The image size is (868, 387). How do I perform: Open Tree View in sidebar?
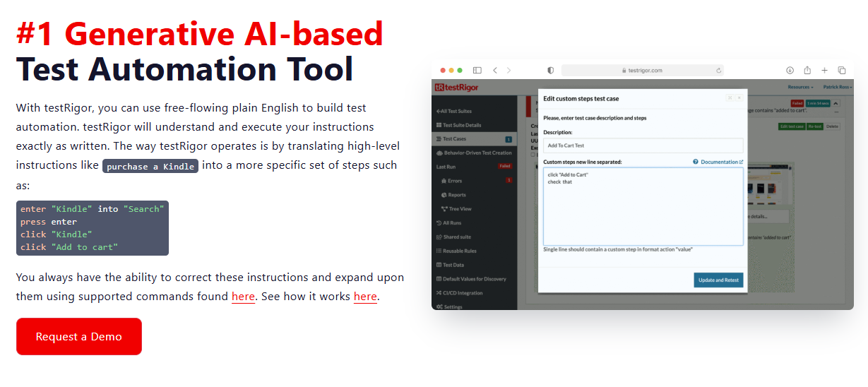pyautogui.click(x=459, y=209)
